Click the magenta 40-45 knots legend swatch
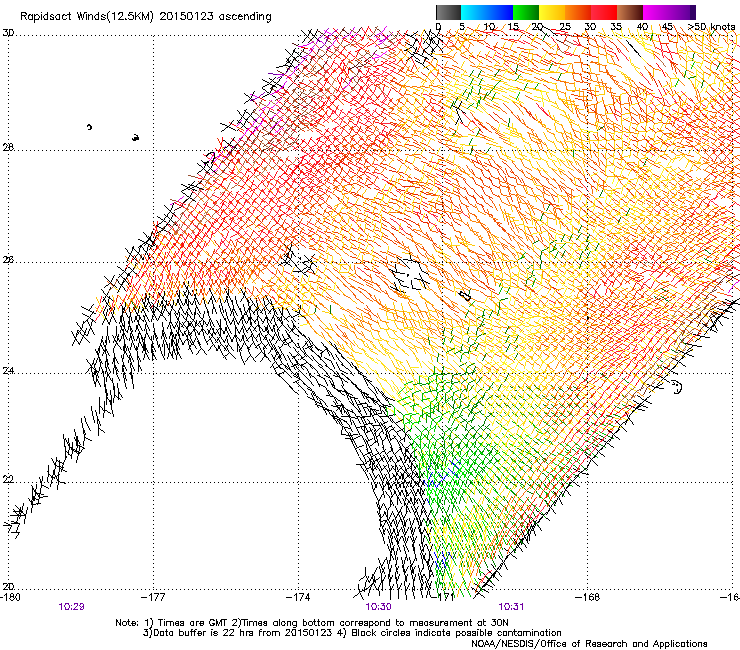740x650 pixels. coord(656,12)
